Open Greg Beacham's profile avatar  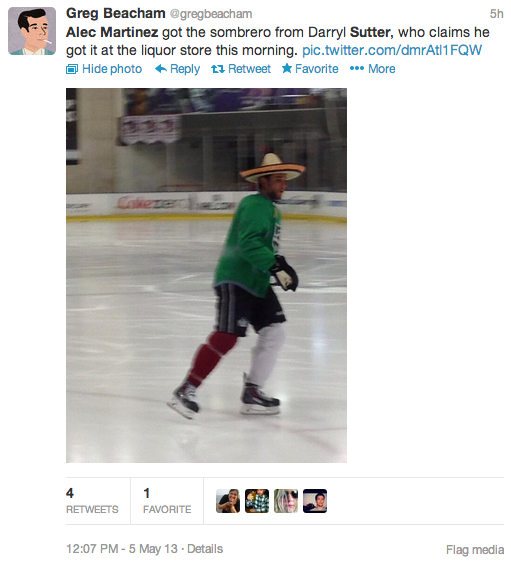click(x=32, y=31)
